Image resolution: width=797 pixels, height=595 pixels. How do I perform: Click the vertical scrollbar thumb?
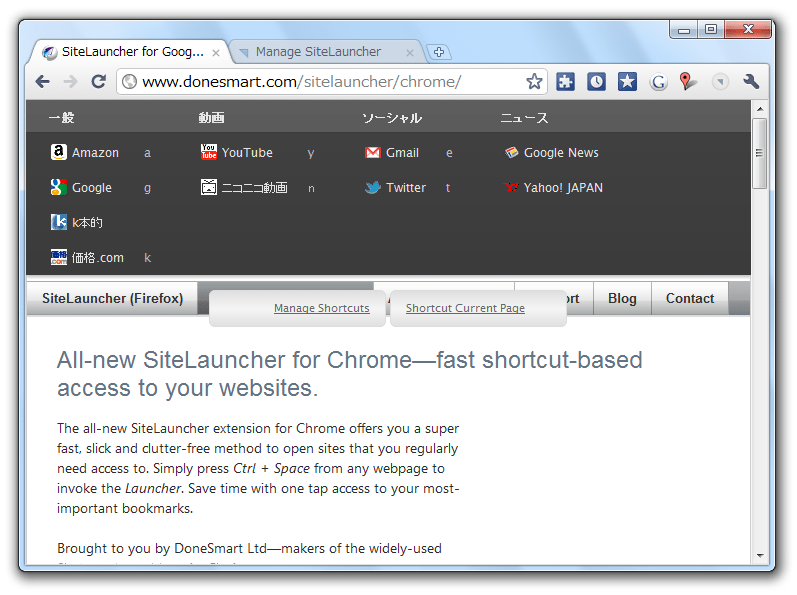759,153
